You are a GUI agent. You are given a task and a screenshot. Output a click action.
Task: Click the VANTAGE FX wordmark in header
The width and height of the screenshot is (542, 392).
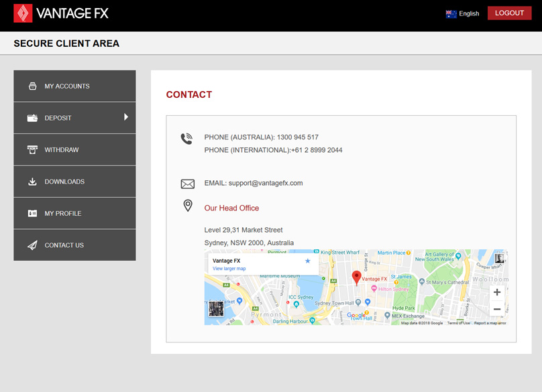pos(72,13)
